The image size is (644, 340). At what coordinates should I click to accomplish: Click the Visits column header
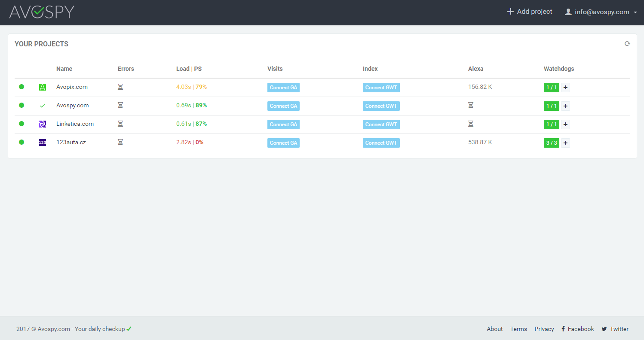click(275, 69)
